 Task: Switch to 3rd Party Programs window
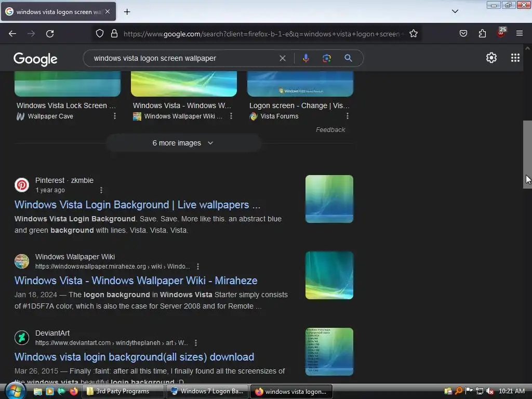tap(123, 391)
